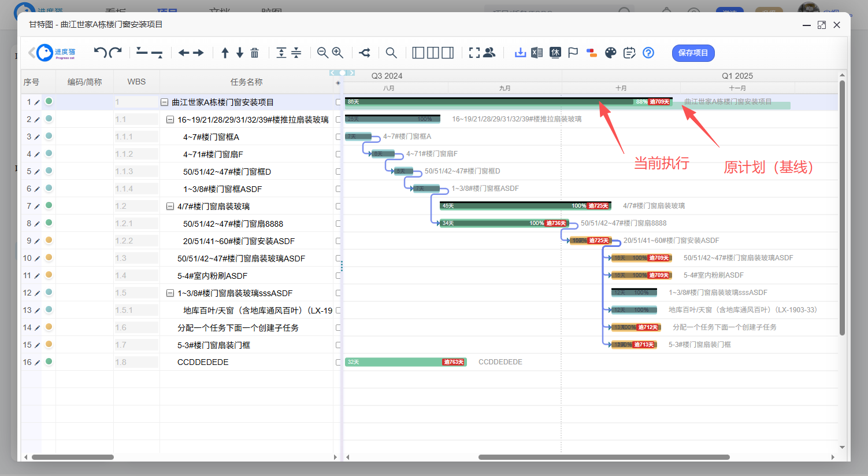Tick the checkbox for CCDDEDEDE row
This screenshot has height=476, width=868.
(339, 363)
